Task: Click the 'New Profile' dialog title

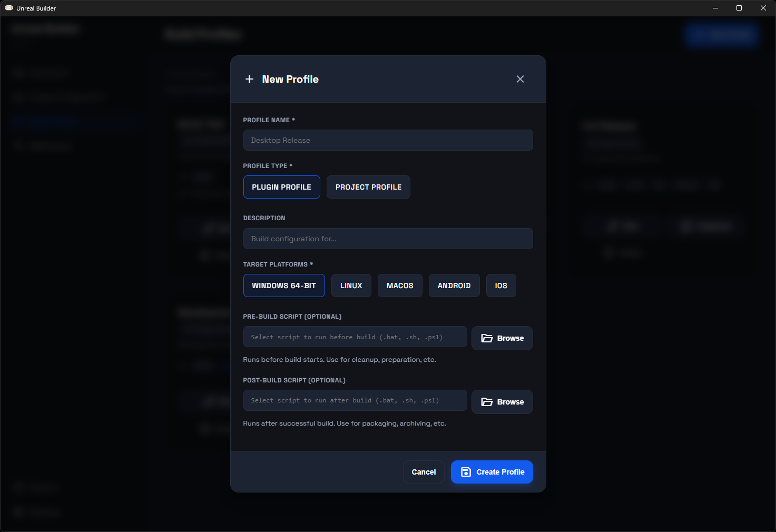Action: point(290,79)
